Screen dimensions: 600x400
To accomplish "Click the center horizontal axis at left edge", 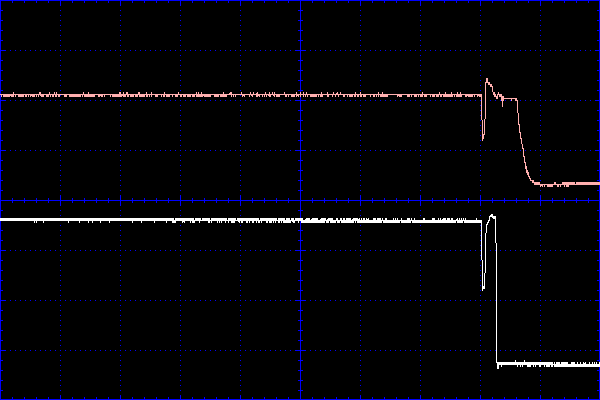I will [x=2, y=200].
